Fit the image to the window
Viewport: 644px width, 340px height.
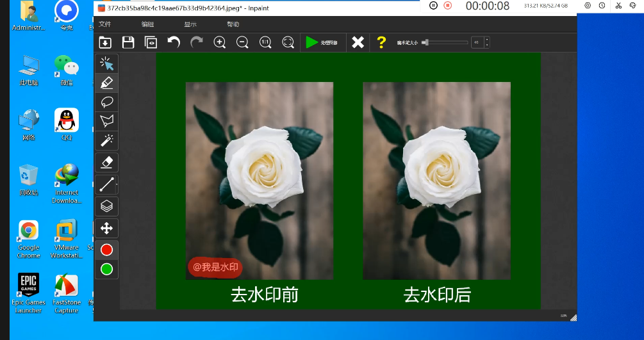pyautogui.click(x=288, y=42)
